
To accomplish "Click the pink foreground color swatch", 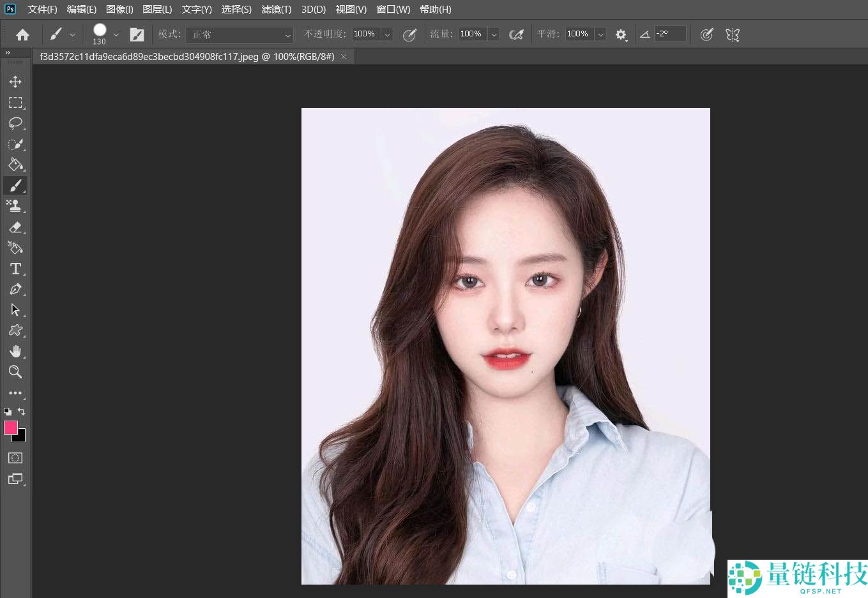I will 10,428.
